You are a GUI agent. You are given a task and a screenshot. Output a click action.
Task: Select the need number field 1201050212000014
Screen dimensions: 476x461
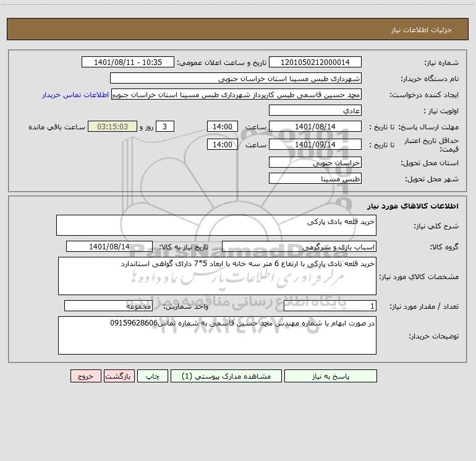tap(315, 62)
